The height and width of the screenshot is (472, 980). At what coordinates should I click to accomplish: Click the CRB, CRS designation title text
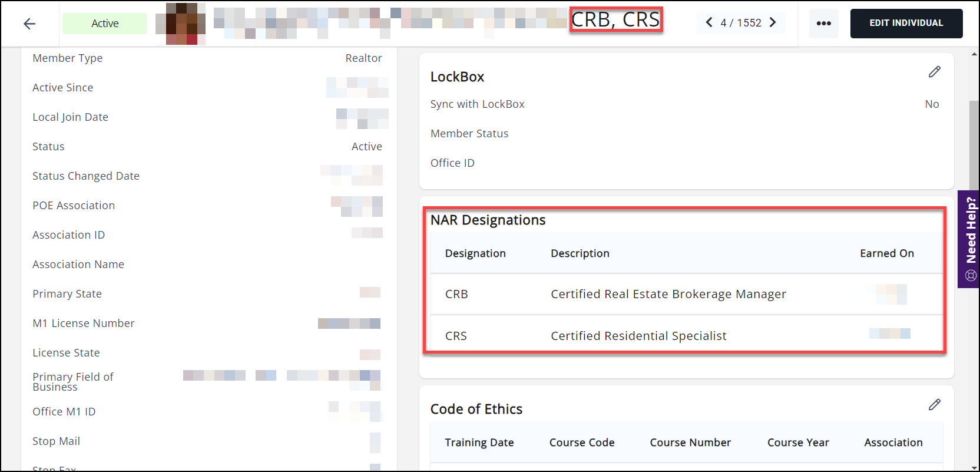(x=615, y=20)
